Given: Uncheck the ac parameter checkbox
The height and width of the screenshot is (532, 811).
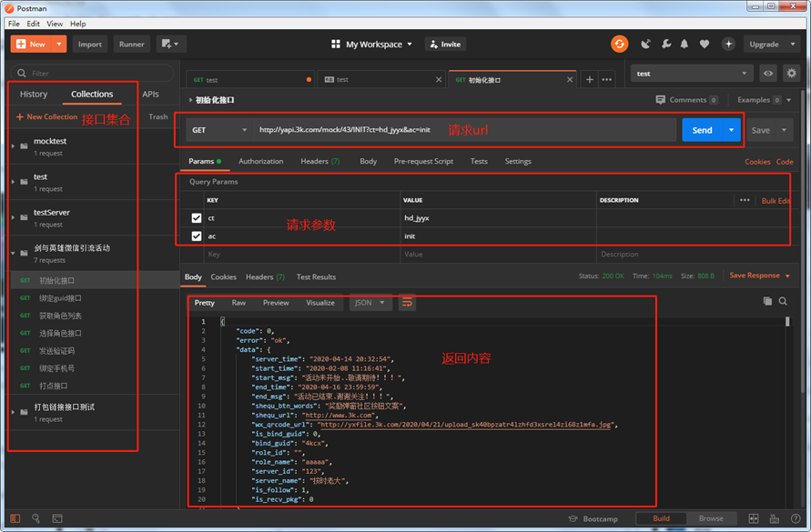Looking at the screenshot, I should (196, 236).
